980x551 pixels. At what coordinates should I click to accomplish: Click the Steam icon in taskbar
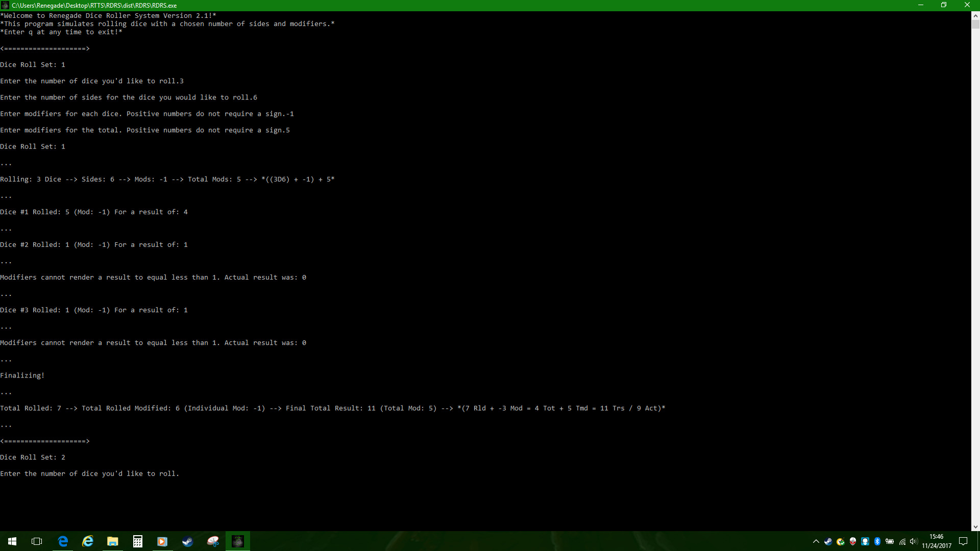coord(187,541)
